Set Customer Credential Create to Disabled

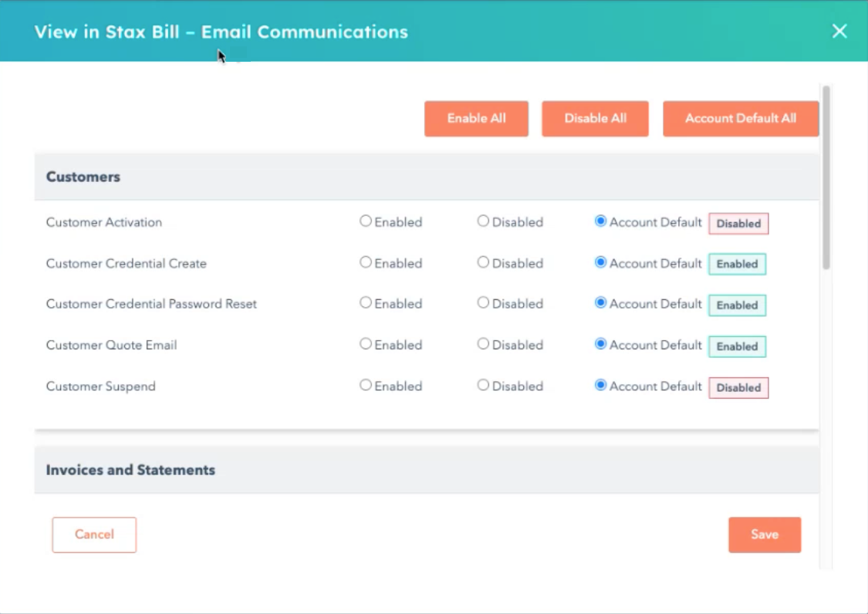coord(483,262)
